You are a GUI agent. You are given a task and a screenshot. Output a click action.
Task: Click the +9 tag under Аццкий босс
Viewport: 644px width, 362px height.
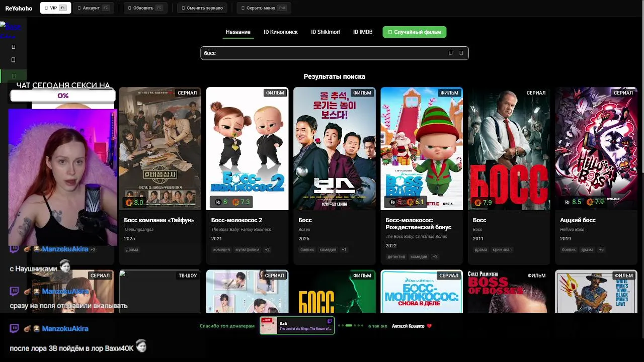pos(601,250)
